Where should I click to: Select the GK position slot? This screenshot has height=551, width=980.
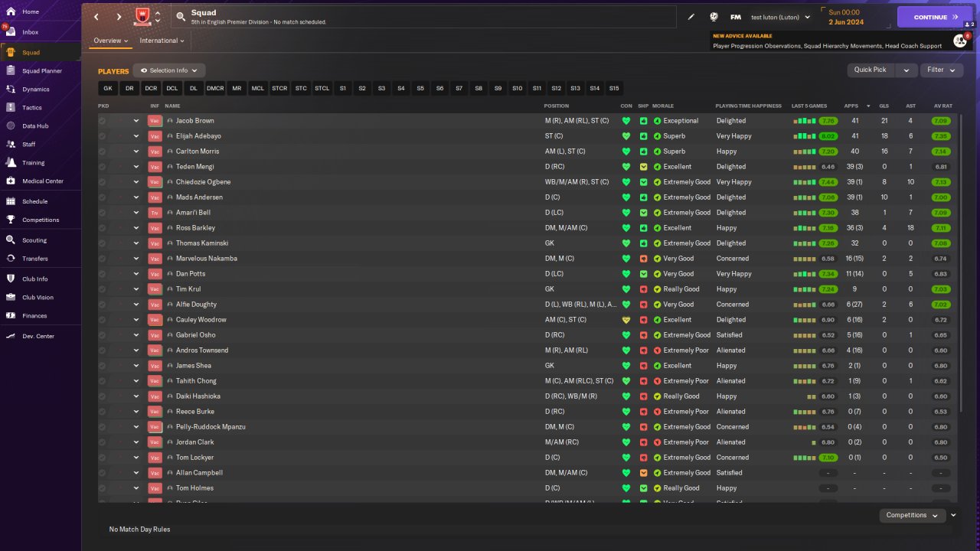tap(108, 89)
